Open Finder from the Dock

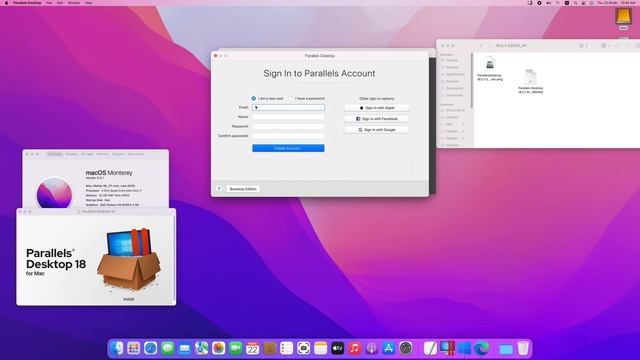tap(117, 348)
